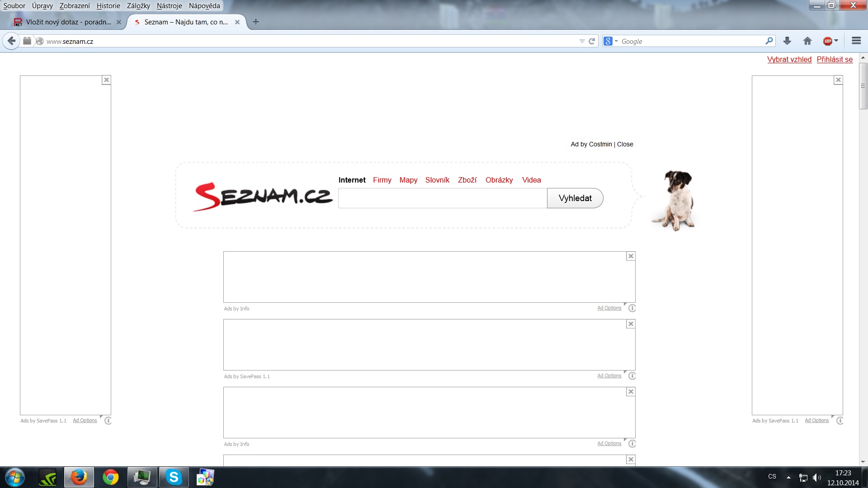Show hidden system tray icons arrow
The width and height of the screenshot is (868, 488).
(788, 477)
